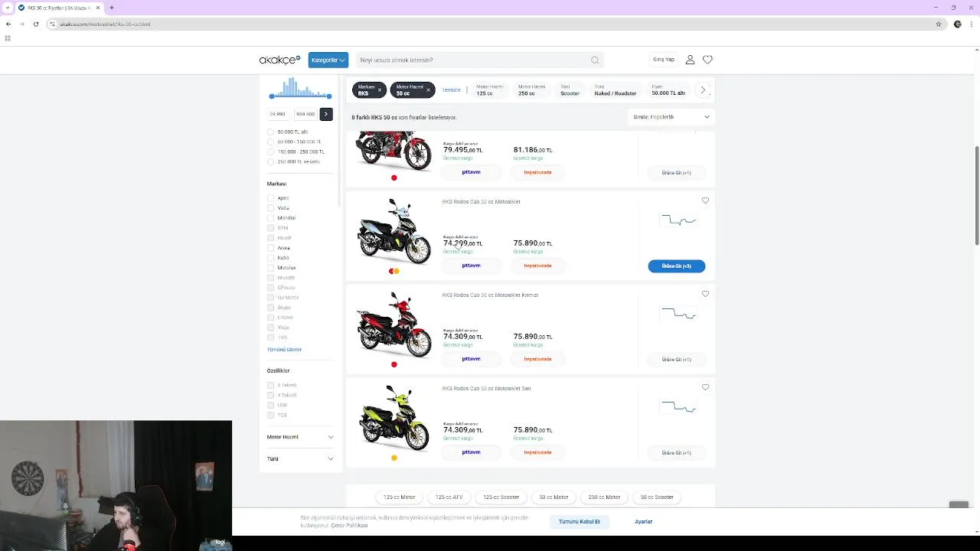Click pttavm logo under 79.495 TL price

pyautogui.click(x=471, y=172)
